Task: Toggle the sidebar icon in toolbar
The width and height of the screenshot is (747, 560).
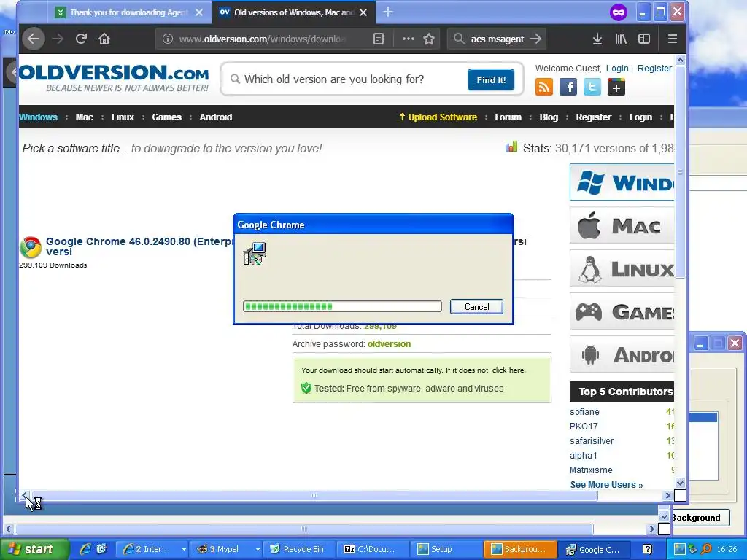Action: (643, 39)
